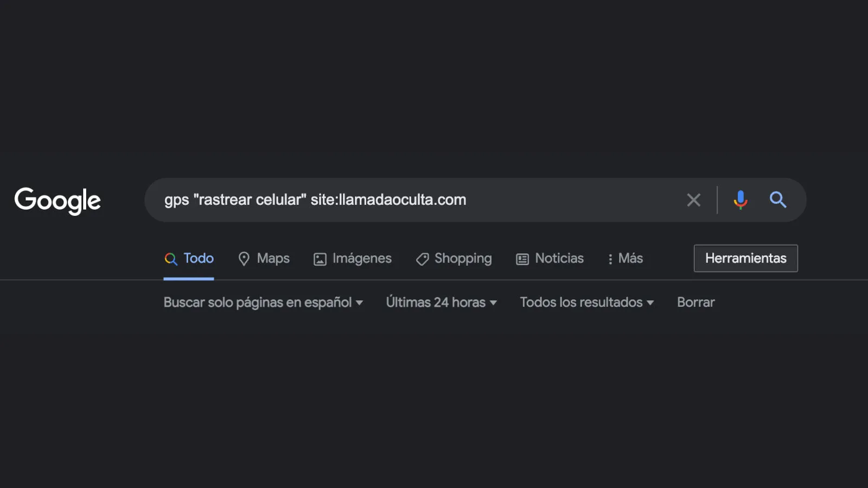Go to the Google logo homepage

[x=58, y=201]
